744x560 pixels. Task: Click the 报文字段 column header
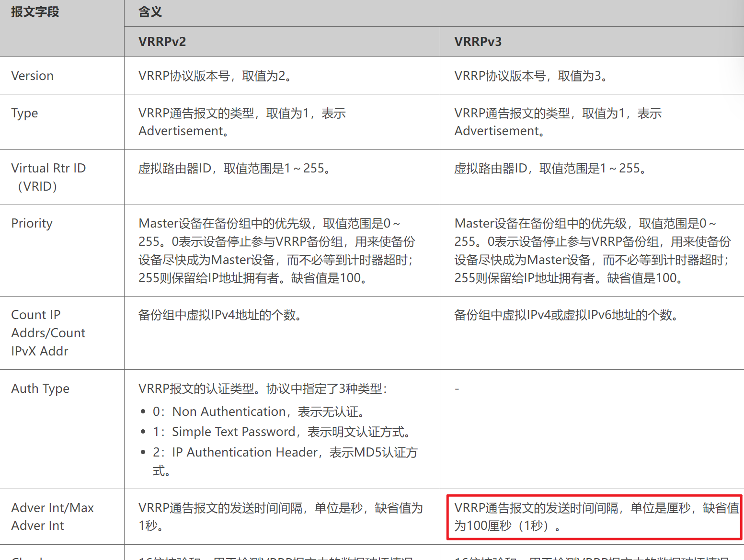(35, 12)
